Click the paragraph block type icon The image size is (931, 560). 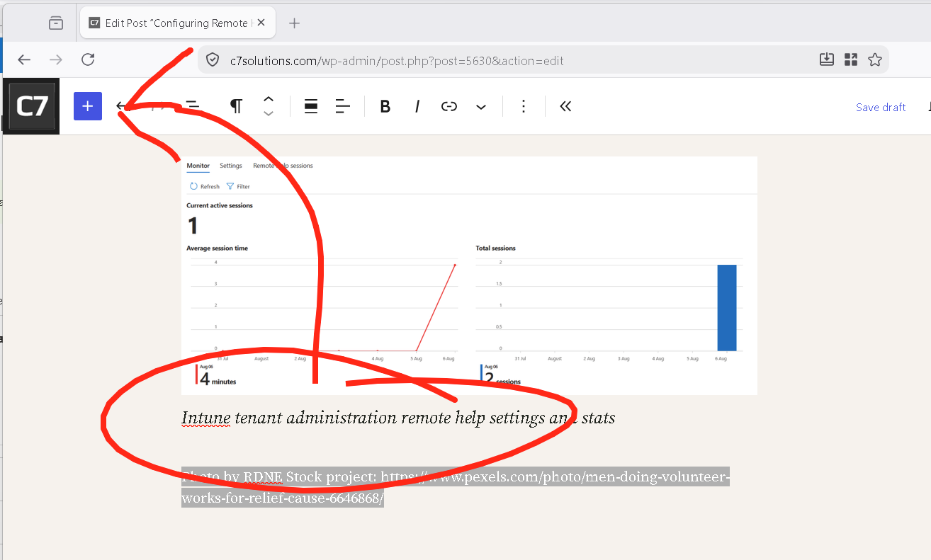[x=236, y=106]
